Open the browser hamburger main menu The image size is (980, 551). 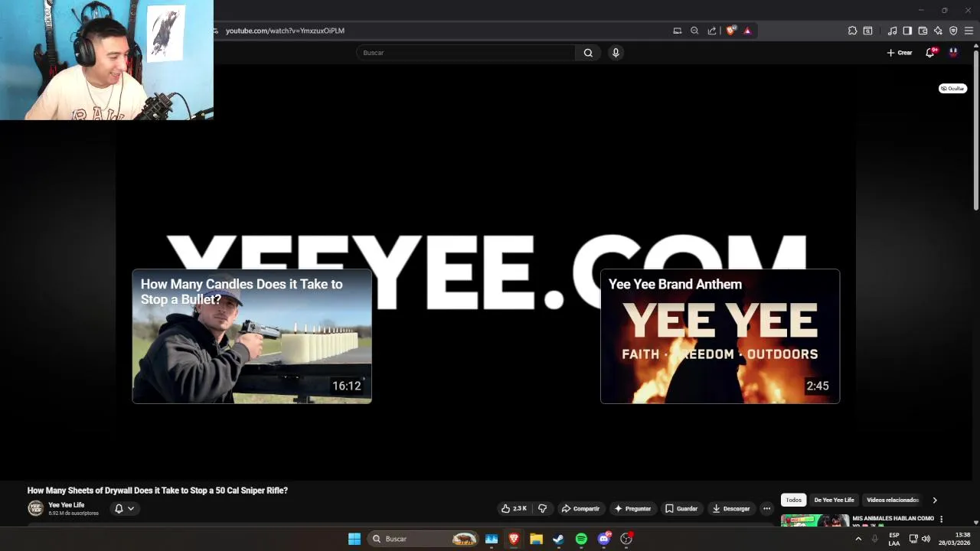point(969,31)
